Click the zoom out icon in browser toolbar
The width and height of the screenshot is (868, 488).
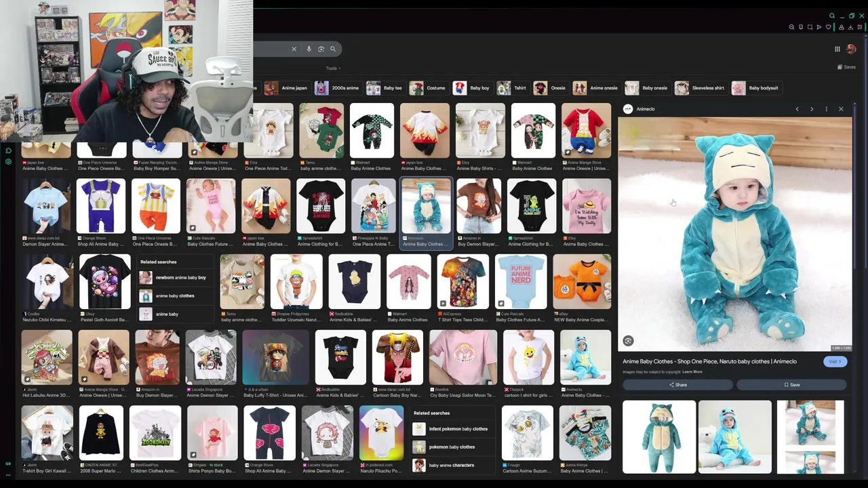[x=791, y=27]
